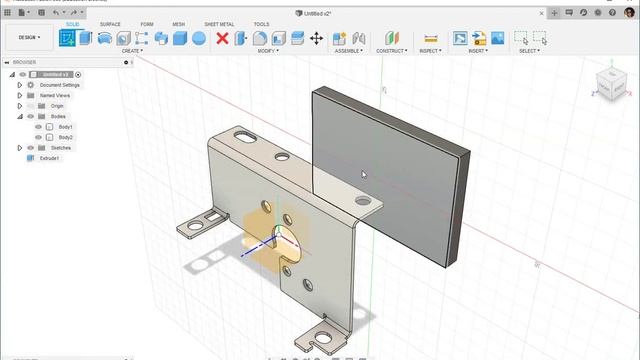Collapse the Bodies folder

coord(20,117)
